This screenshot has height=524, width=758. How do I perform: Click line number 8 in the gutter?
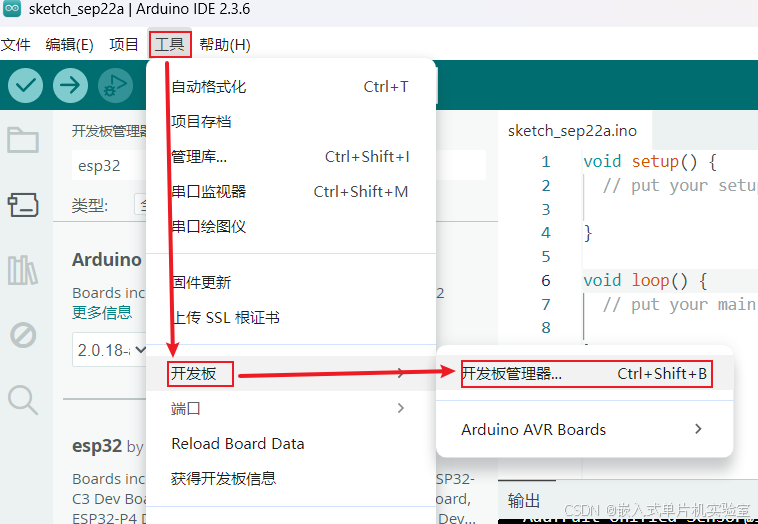coord(546,328)
